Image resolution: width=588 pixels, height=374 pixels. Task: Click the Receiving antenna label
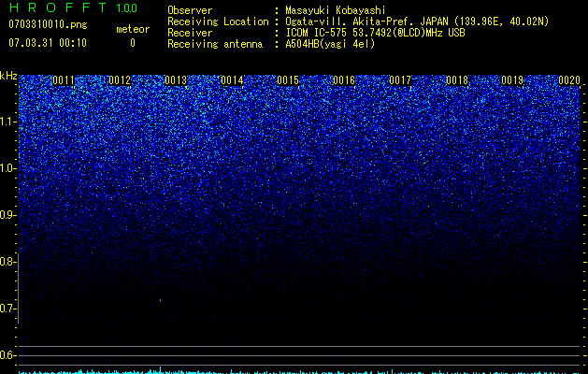(215, 44)
